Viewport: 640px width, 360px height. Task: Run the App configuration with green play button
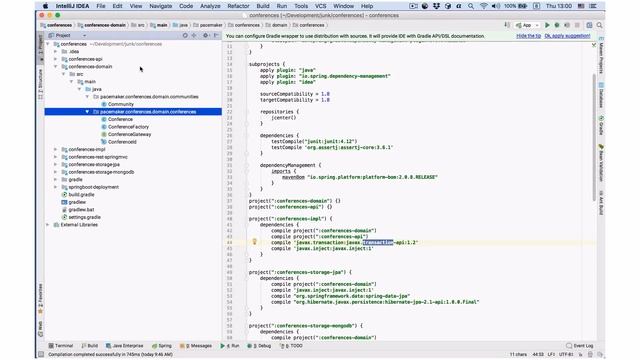pos(547,25)
